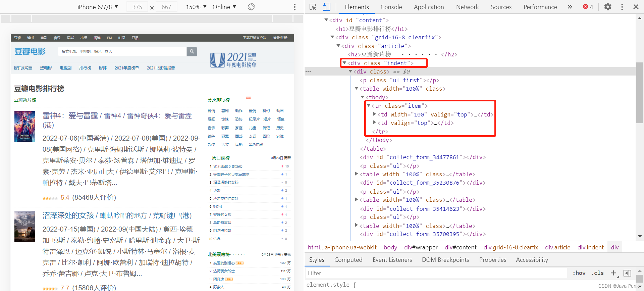
Task: Open the Performance tab
Action: pyautogui.click(x=540, y=7)
